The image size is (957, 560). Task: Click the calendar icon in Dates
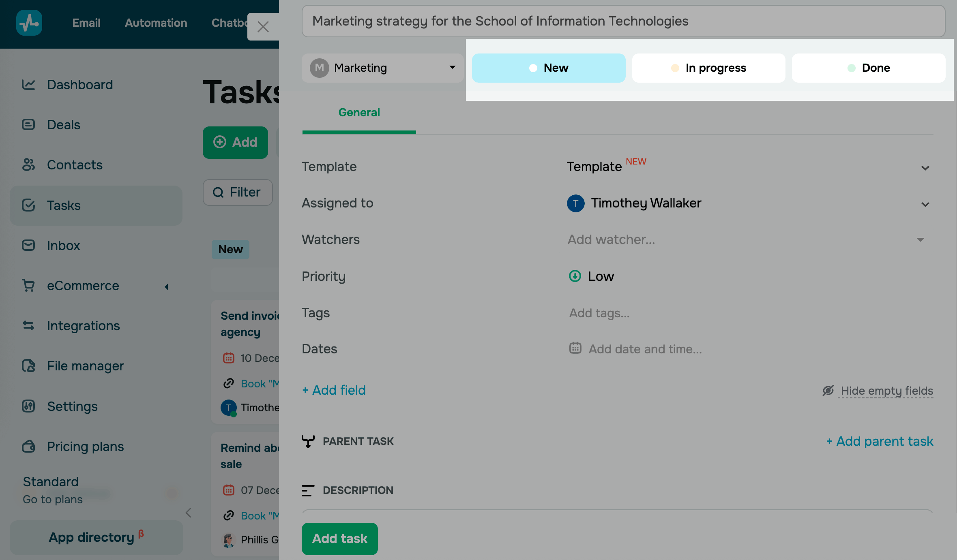575,348
